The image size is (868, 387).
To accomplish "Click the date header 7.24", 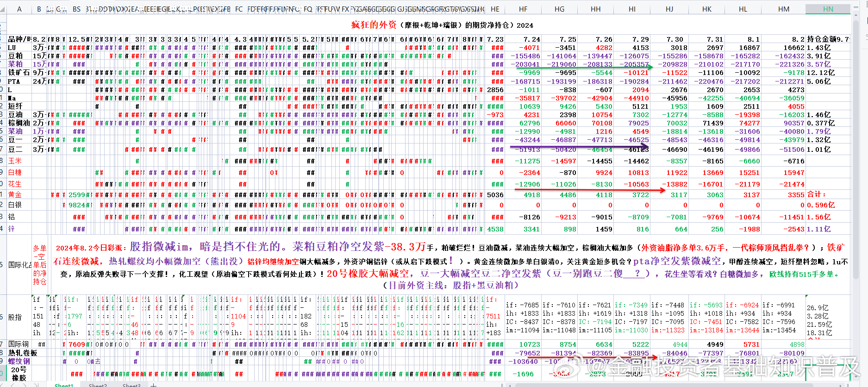I will click(x=531, y=39).
